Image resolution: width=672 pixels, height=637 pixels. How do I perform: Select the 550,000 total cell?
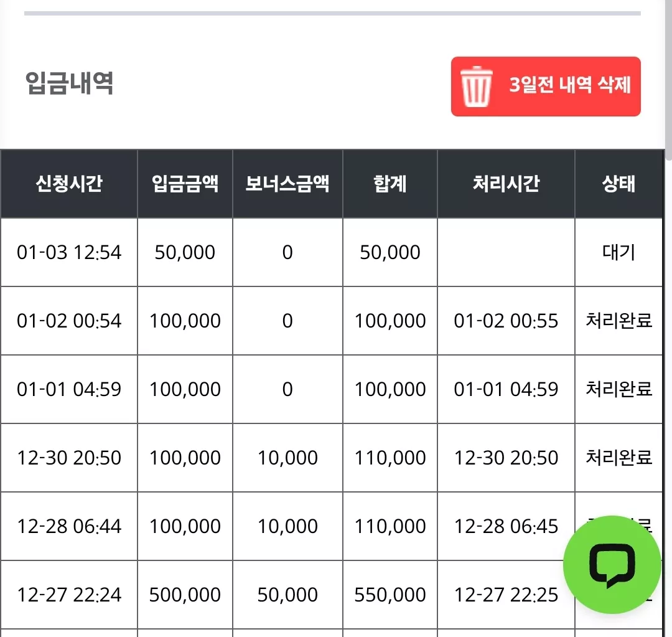[390, 595]
